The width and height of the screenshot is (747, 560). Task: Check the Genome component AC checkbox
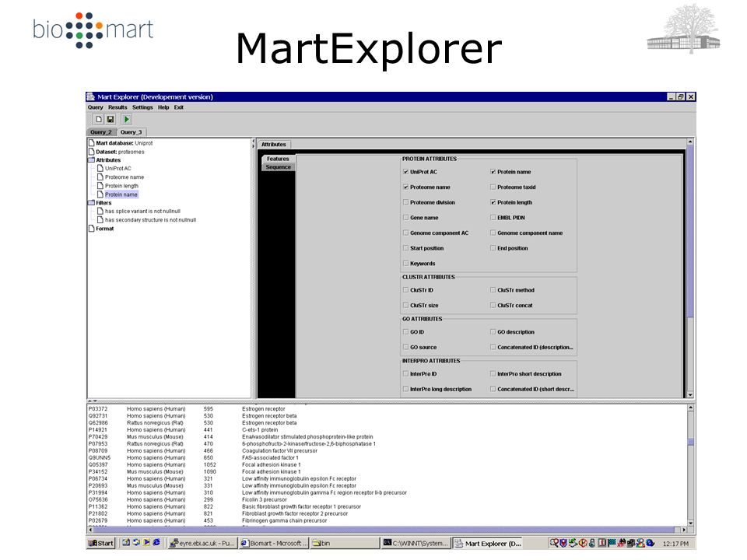(x=406, y=233)
